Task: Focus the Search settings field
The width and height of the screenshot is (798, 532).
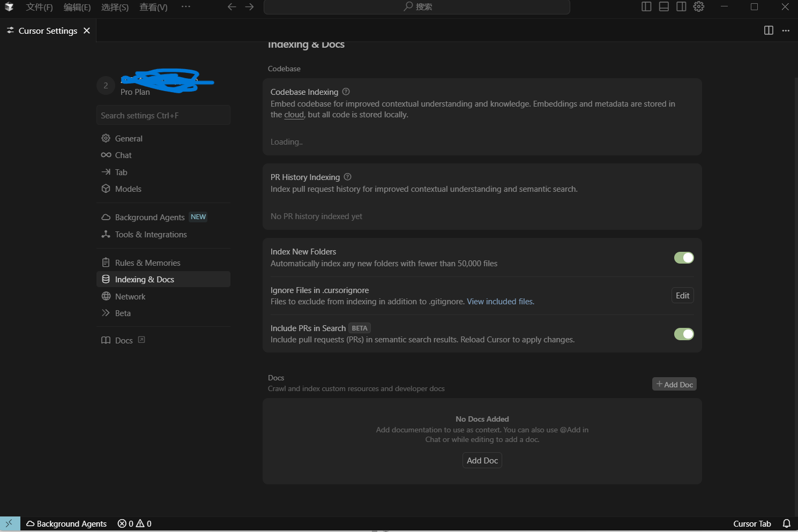Action: (163, 115)
